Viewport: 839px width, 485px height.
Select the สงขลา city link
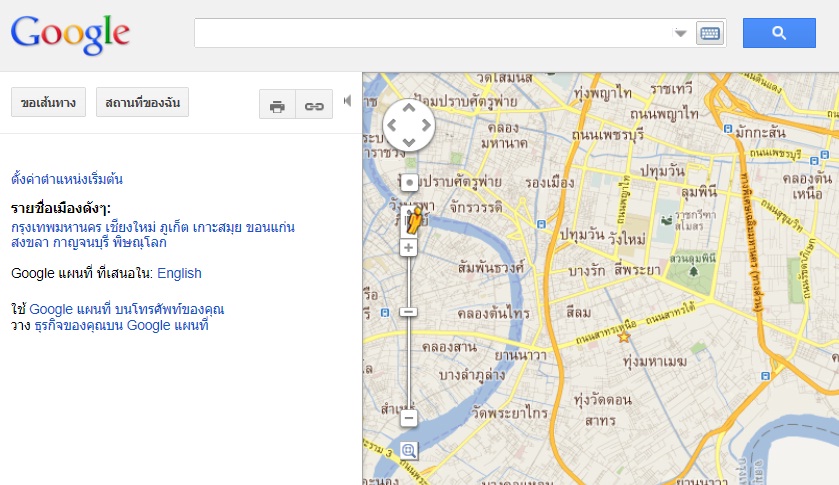point(30,242)
